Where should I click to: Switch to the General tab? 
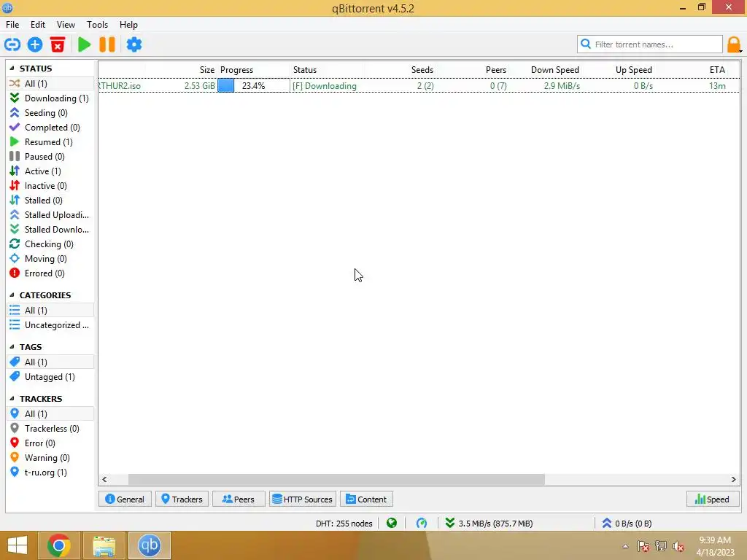(125, 499)
